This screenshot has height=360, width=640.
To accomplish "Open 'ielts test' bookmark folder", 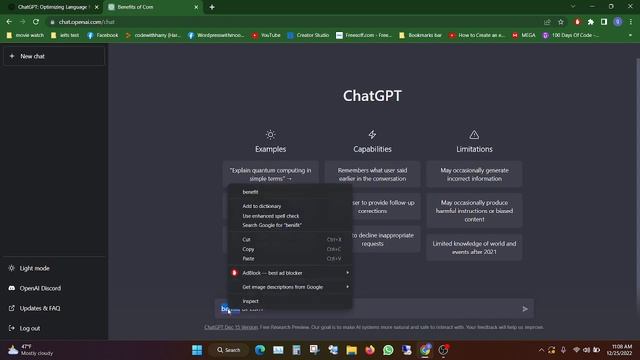I will [65, 35].
